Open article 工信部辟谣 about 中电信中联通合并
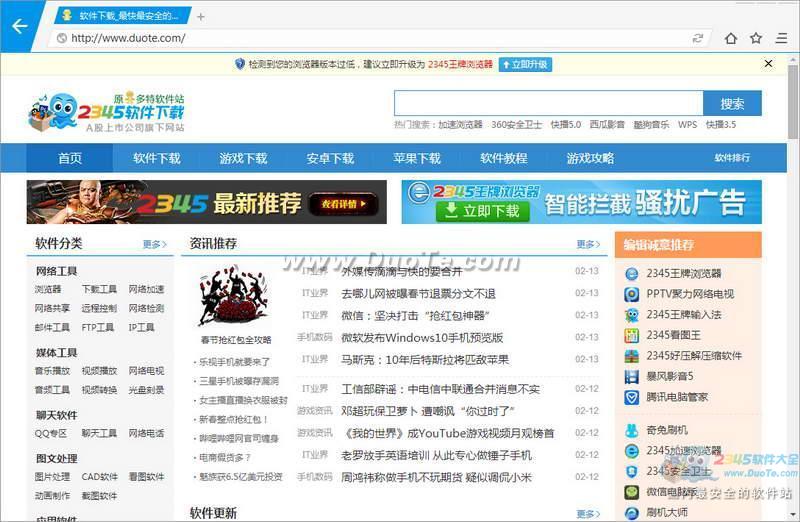 (x=440, y=389)
